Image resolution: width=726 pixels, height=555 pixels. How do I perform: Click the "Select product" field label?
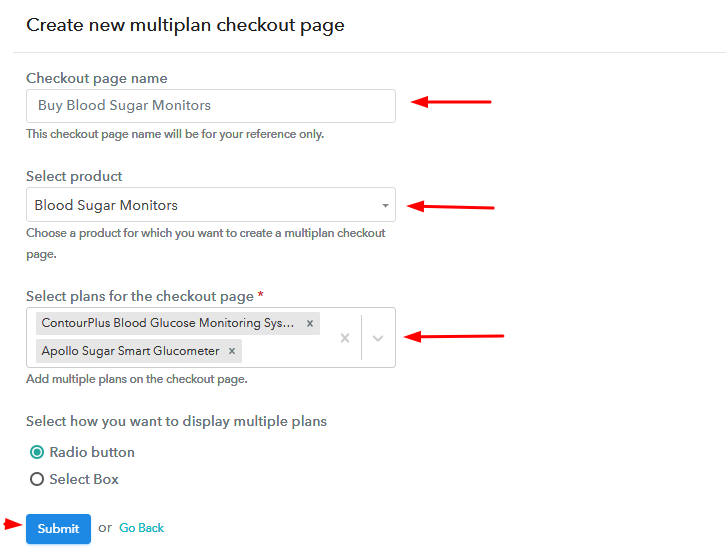[x=74, y=176]
